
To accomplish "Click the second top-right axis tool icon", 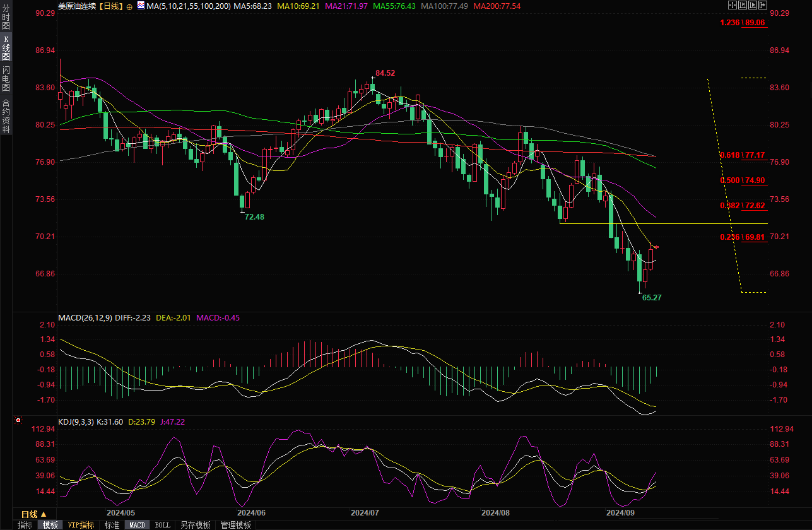I will coord(743,5).
